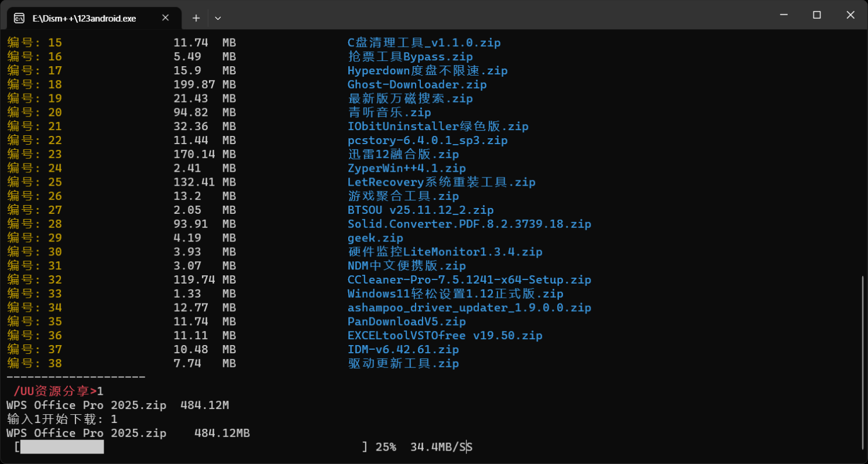Click the empty title bar area
868x464 pixels.
click(498, 16)
